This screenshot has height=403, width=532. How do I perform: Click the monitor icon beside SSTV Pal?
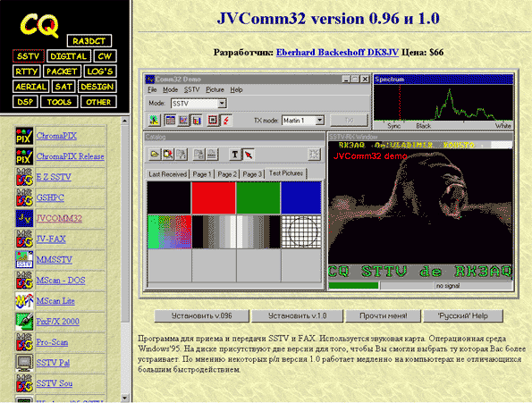[24, 363]
